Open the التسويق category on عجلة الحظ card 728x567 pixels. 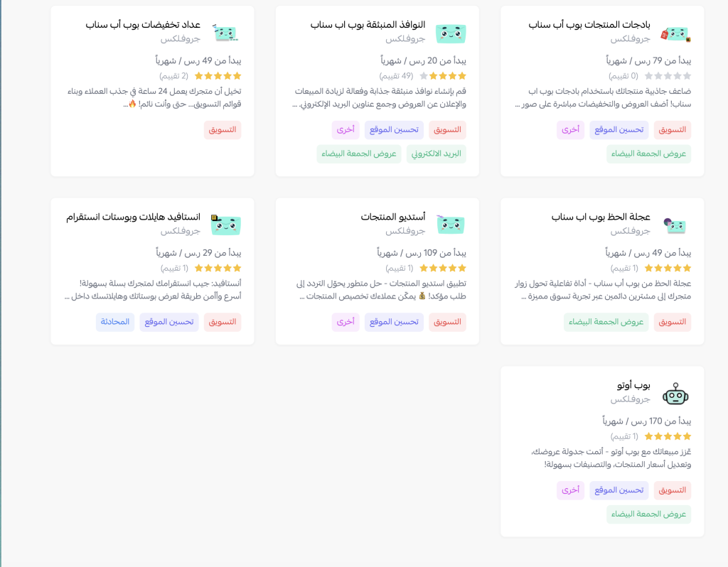tap(672, 322)
